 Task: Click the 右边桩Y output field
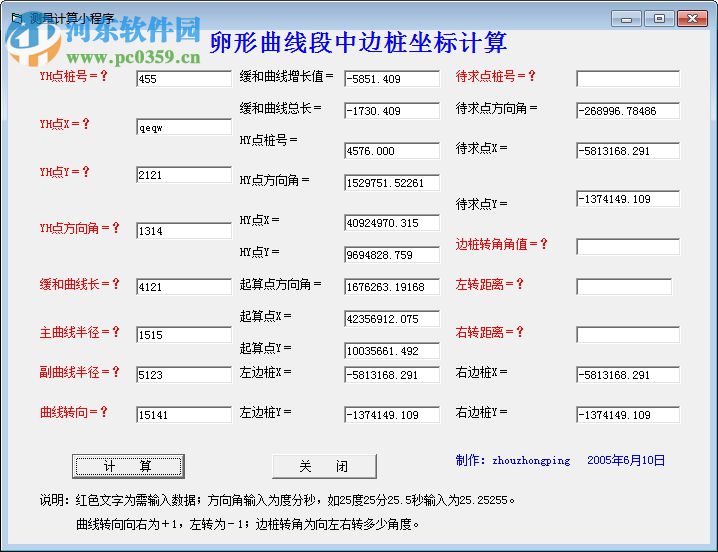[628, 415]
